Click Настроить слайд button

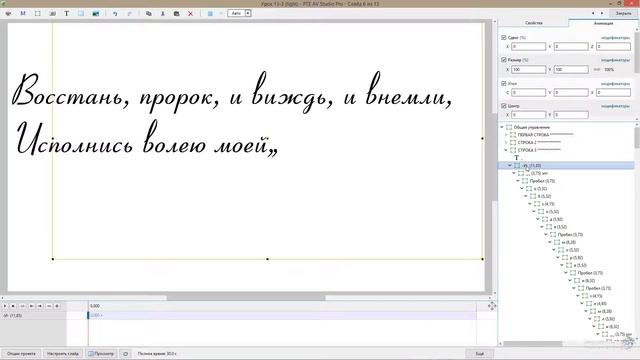(63, 353)
